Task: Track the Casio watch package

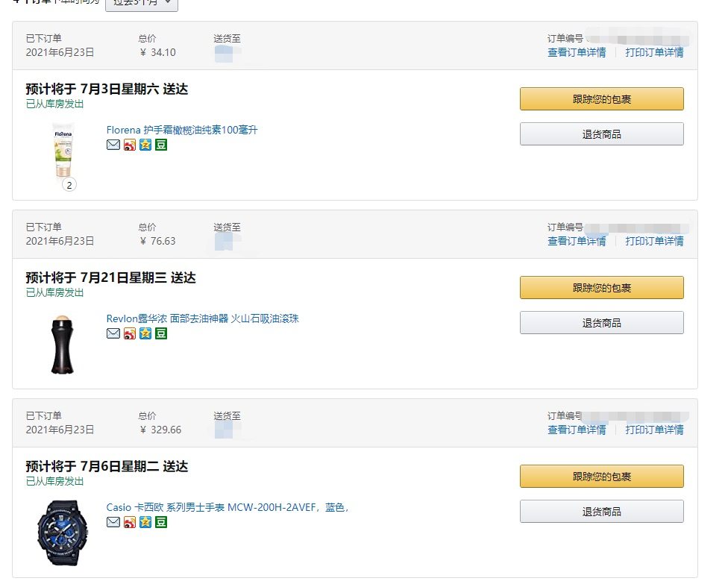Action: point(601,476)
